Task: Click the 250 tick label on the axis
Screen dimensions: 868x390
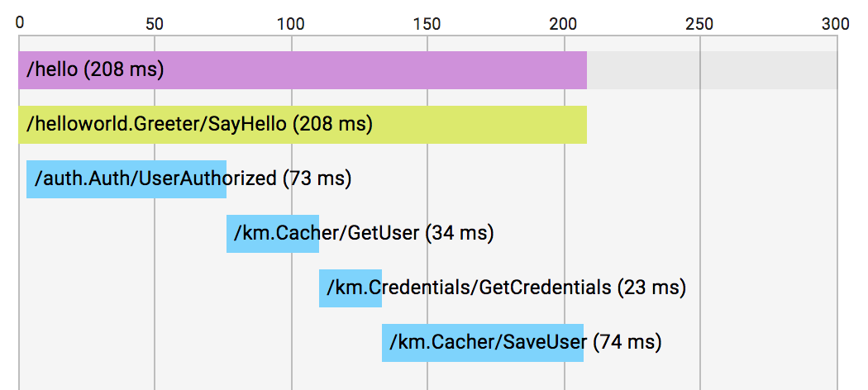Action: pyautogui.click(x=700, y=22)
